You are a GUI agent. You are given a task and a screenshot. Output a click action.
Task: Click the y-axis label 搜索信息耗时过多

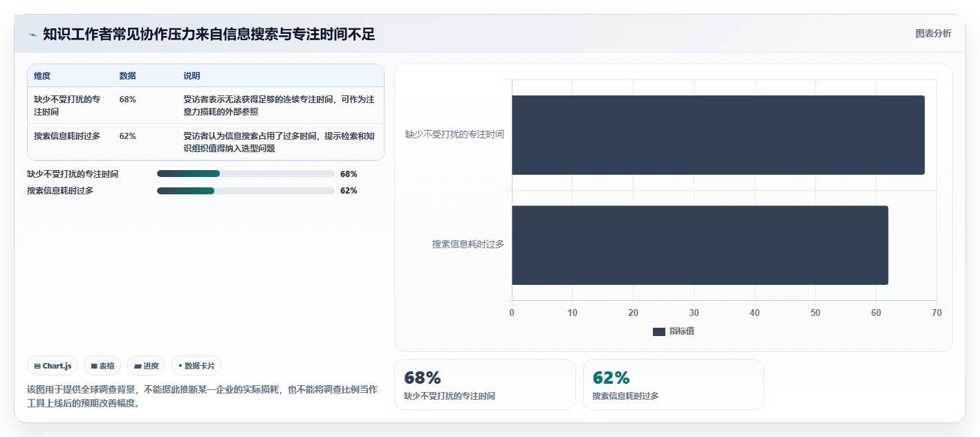[468, 244]
